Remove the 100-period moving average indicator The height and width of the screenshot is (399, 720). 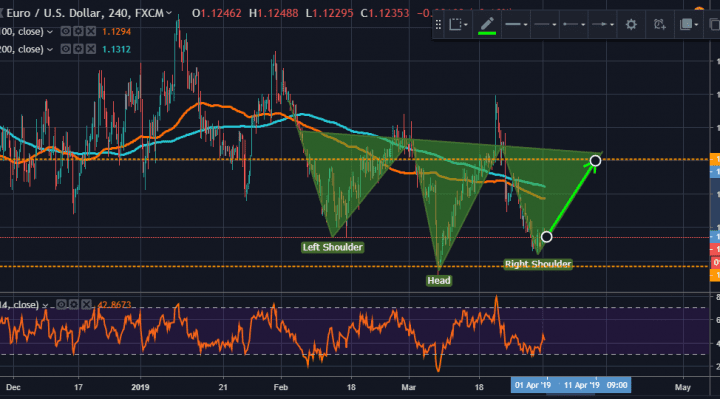click(x=91, y=31)
